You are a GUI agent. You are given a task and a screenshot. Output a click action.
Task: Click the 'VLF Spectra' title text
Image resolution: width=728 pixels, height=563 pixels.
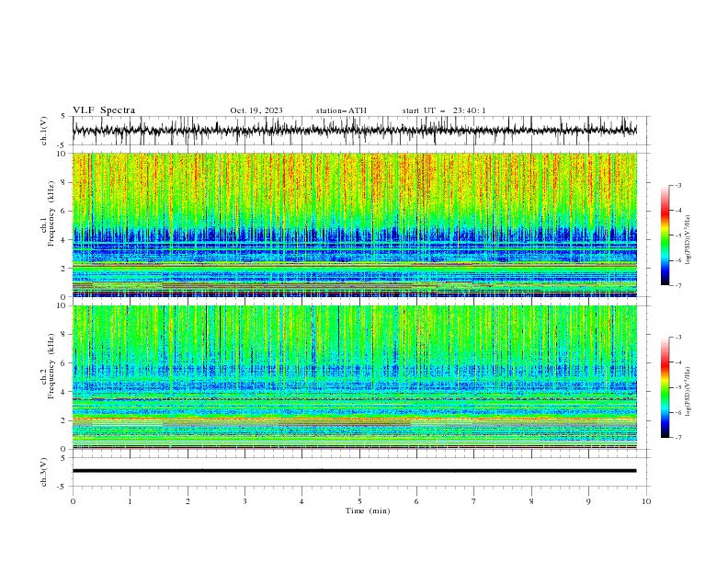[x=104, y=110]
